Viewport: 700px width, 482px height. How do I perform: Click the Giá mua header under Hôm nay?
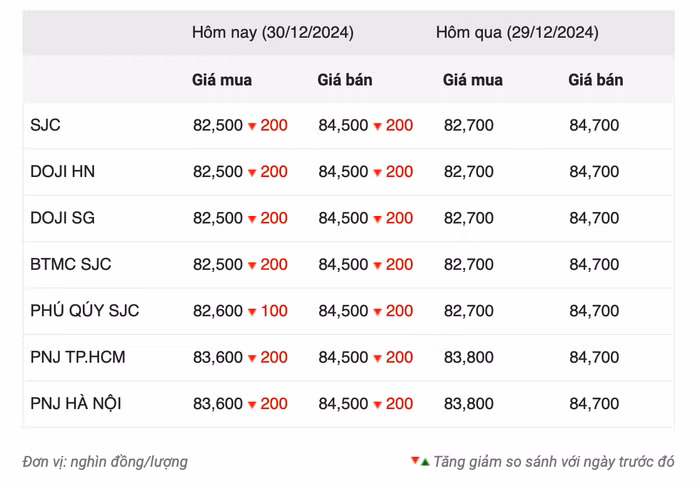pyautogui.click(x=221, y=80)
